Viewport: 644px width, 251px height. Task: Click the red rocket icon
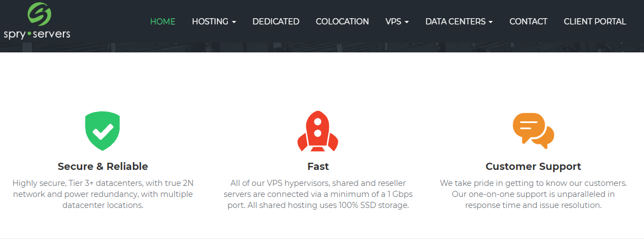[317, 131]
